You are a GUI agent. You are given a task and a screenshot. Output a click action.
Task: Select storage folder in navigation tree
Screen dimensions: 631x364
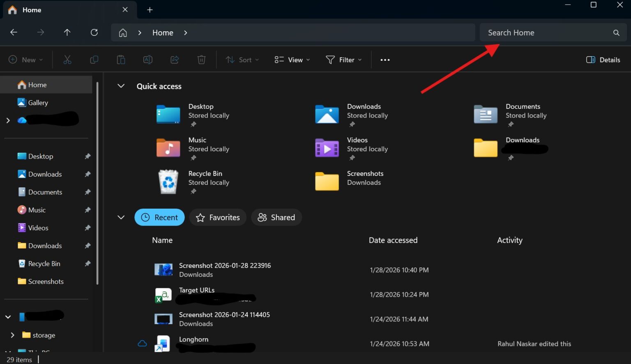tap(44, 335)
